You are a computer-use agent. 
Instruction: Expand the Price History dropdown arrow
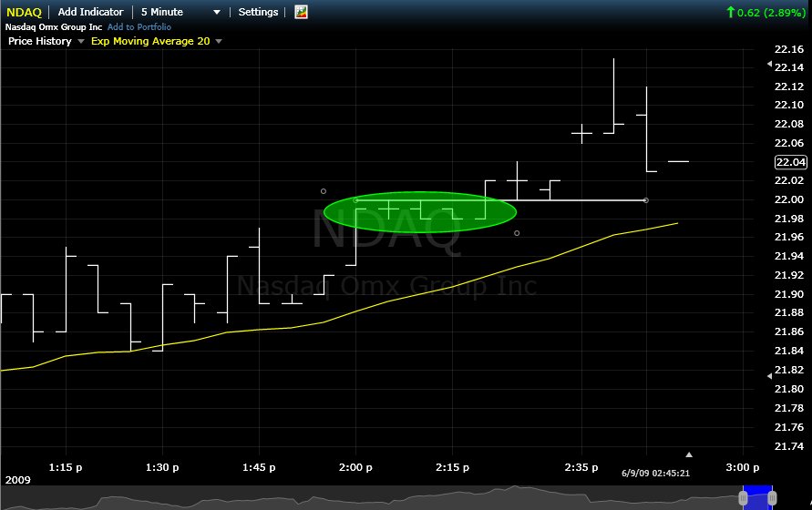(81, 41)
